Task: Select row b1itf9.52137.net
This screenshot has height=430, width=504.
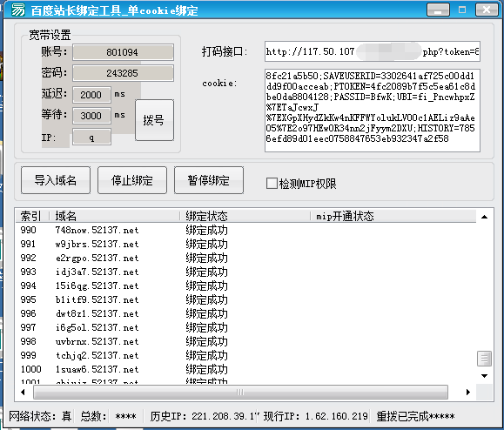Action: coord(245,299)
